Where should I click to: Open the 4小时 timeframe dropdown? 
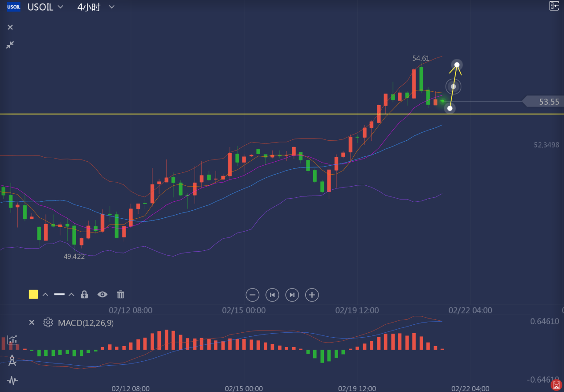point(96,7)
